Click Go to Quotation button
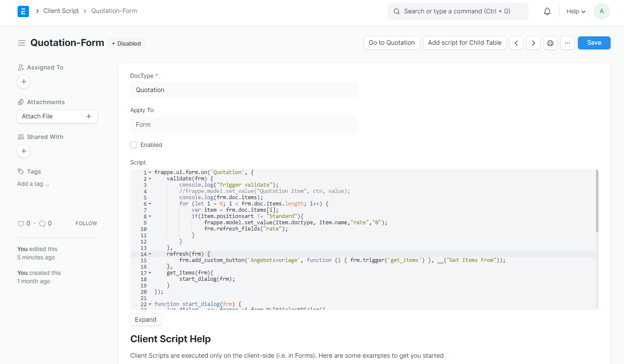Viewport: 624px width, 364px height. click(392, 43)
